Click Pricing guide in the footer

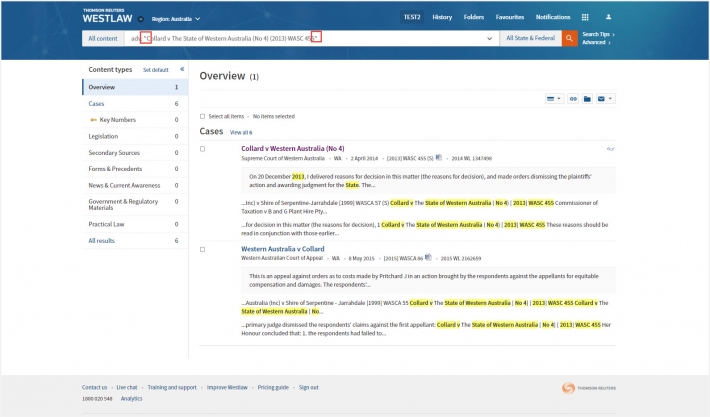(x=273, y=388)
